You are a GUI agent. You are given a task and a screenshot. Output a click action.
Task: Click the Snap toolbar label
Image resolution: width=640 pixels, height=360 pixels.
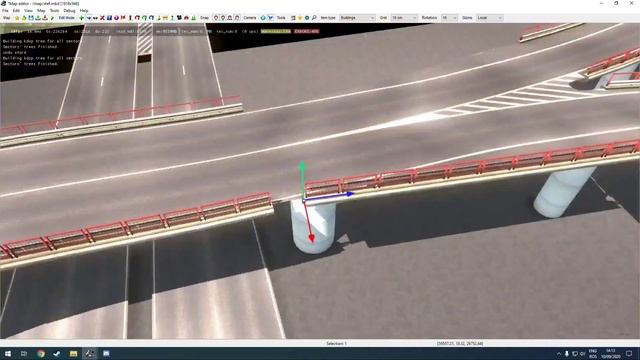pyautogui.click(x=204, y=18)
